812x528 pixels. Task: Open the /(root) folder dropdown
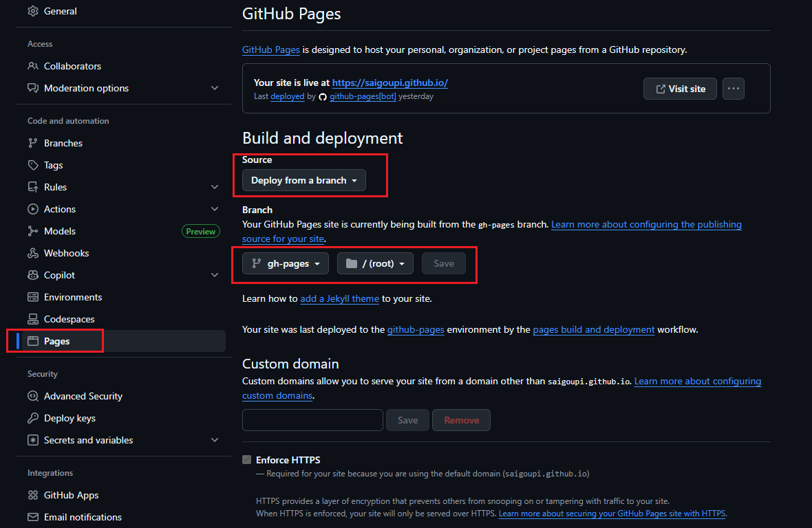375,263
